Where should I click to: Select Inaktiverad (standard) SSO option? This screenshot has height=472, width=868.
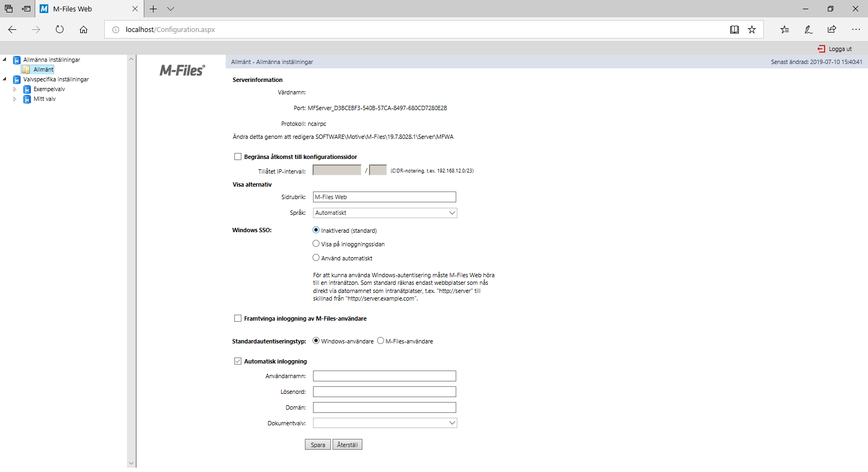[316, 230]
